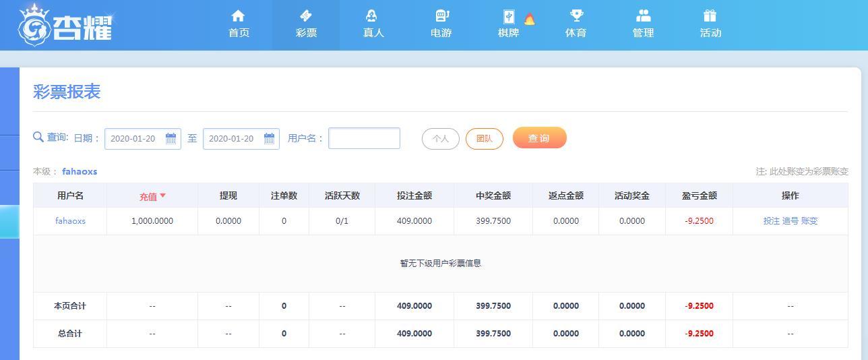The height and width of the screenshot is (360, 868).
Task: Click the orange 查询 search button
Action: tap(540, 138)
